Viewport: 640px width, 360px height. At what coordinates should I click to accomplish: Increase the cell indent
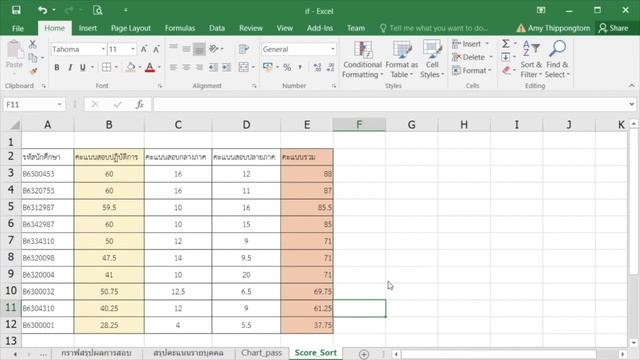(226, 67)
